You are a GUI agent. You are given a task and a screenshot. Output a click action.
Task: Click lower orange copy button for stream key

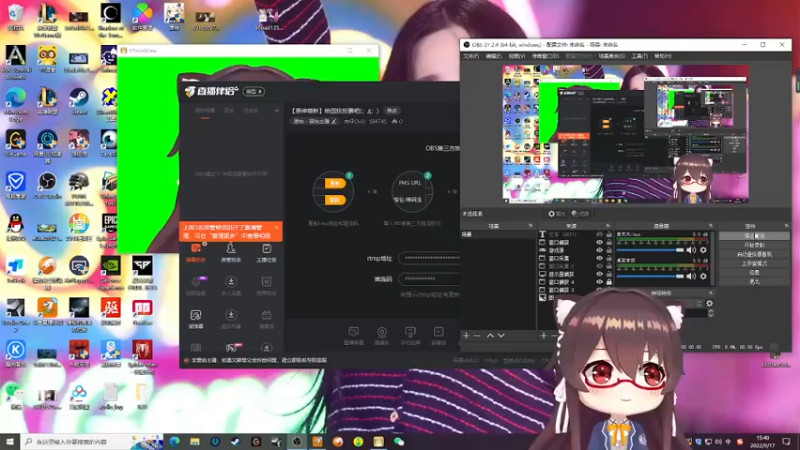335,200
